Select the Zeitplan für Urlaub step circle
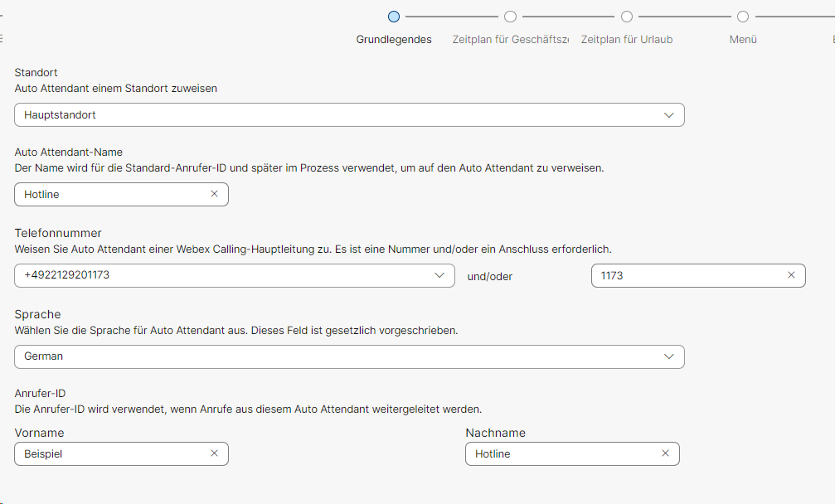835x504 pixels. 627,17
